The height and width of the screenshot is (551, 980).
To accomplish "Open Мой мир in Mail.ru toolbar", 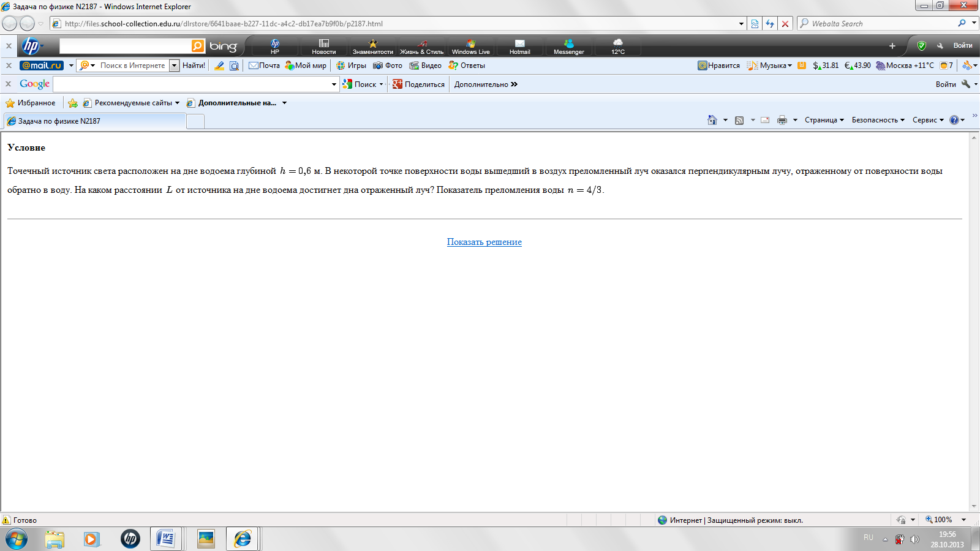I will coord(306,66).
